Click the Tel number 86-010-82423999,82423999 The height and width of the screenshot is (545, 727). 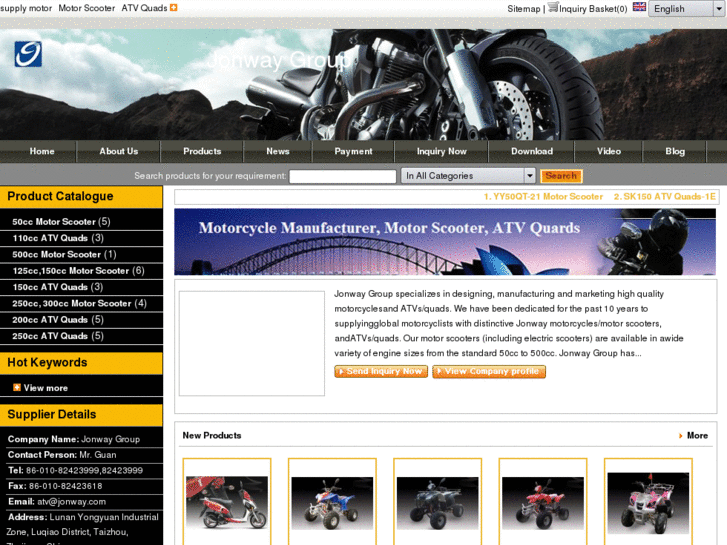pos(84,471)
